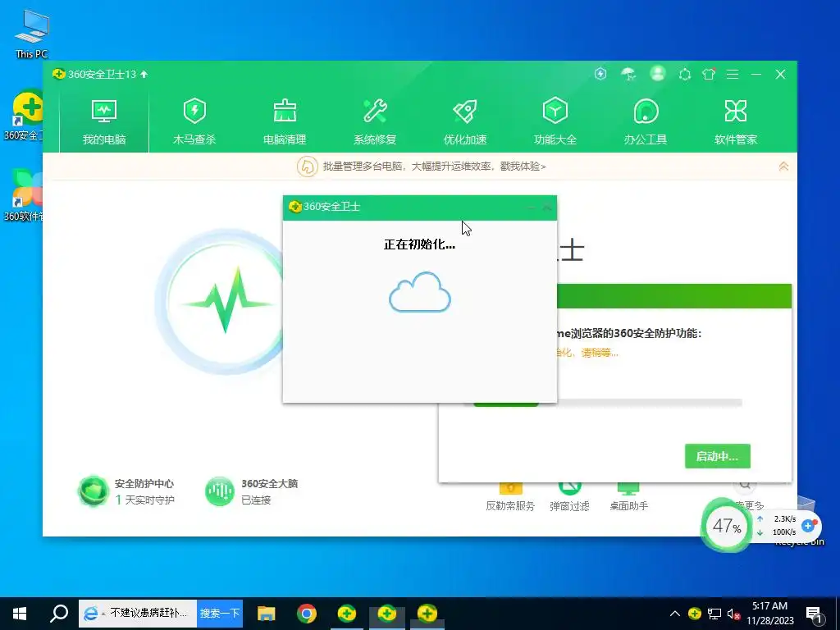840x630 pixels.
Task: Click 360安全卫士 logo in dialog title
Action: pyautogui.click(x=294, y=207)
